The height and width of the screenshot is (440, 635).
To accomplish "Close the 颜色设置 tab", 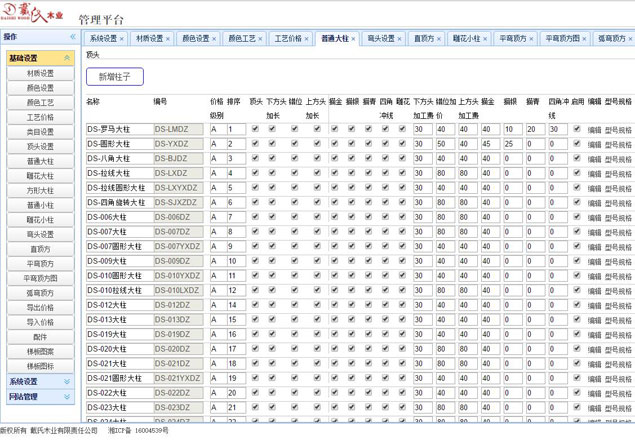I will tap(214, 39).
